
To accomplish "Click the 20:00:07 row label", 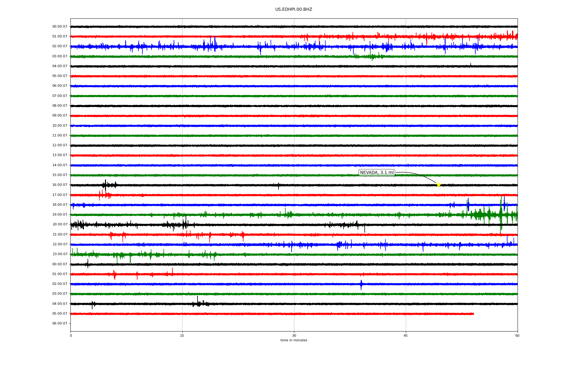I will pyautogui.click(x=60, y=224).
